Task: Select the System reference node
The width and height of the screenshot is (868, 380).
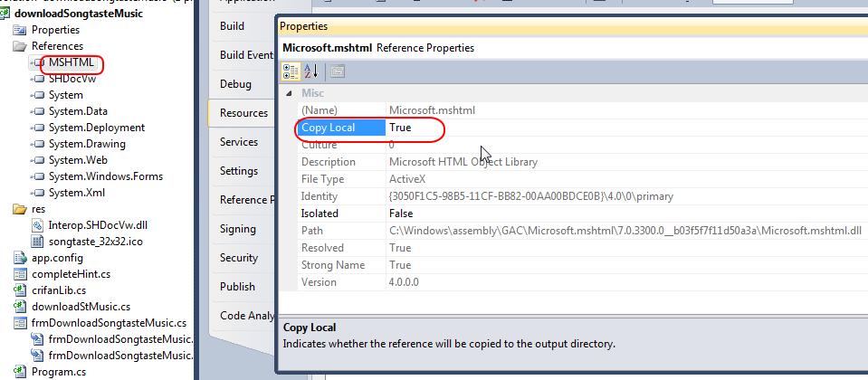Action: click(x=65, y=95)
